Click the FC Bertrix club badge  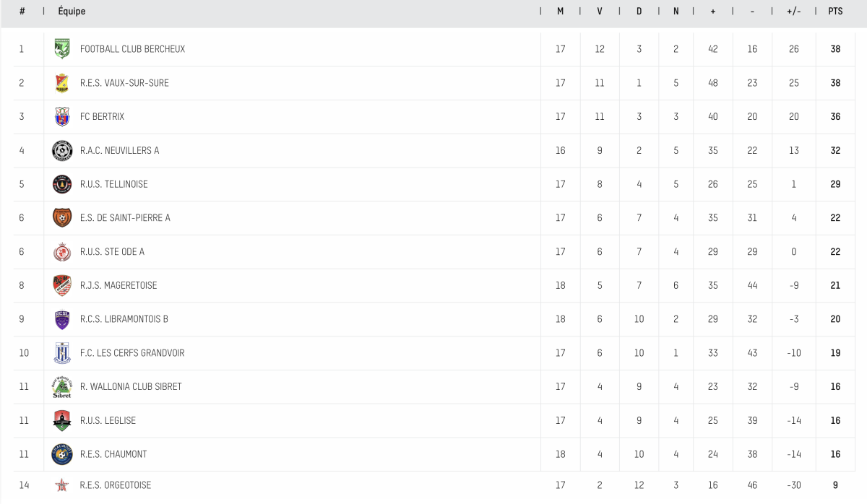click(x=62, y=116)
